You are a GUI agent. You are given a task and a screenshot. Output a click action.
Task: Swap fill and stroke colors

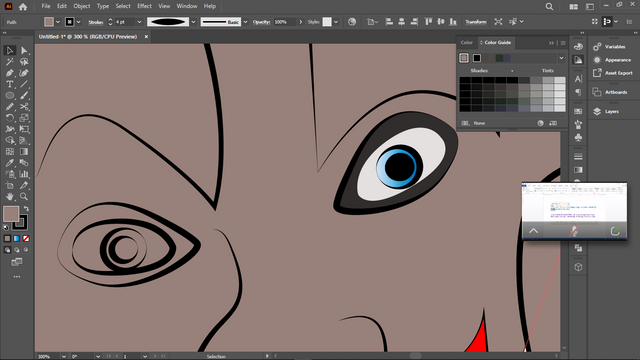pyautogui.click(x=27, y=209)
